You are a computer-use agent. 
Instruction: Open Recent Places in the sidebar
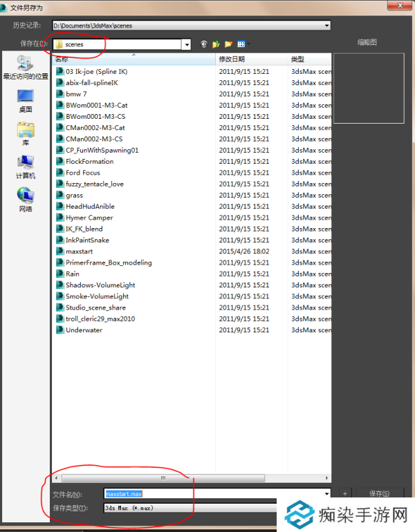click(26, 69)
